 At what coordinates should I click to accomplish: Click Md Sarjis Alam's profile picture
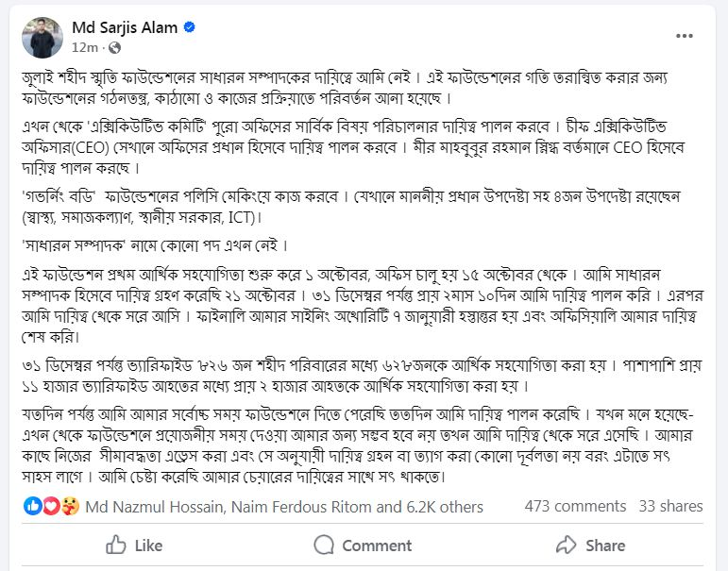coord(42,37)
